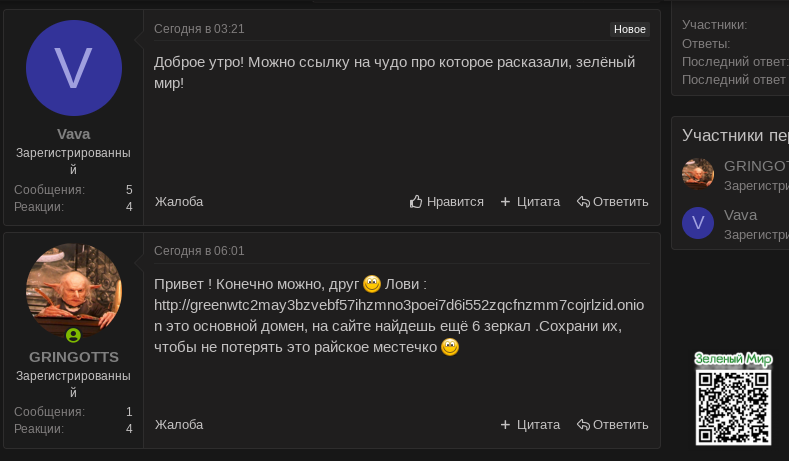Click the small GRINGOTTS avatar in the participants sidebar
This screenshot has height=461, width=789.
pyautogui.click(x=698, y=174)
